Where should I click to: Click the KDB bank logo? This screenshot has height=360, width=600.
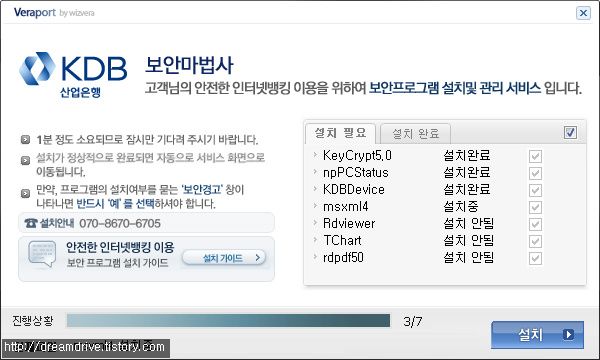pyautogui.click(x=73, y=75)
